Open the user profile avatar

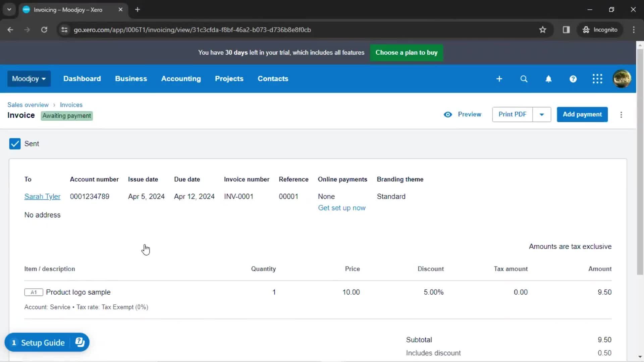point(622,79)
